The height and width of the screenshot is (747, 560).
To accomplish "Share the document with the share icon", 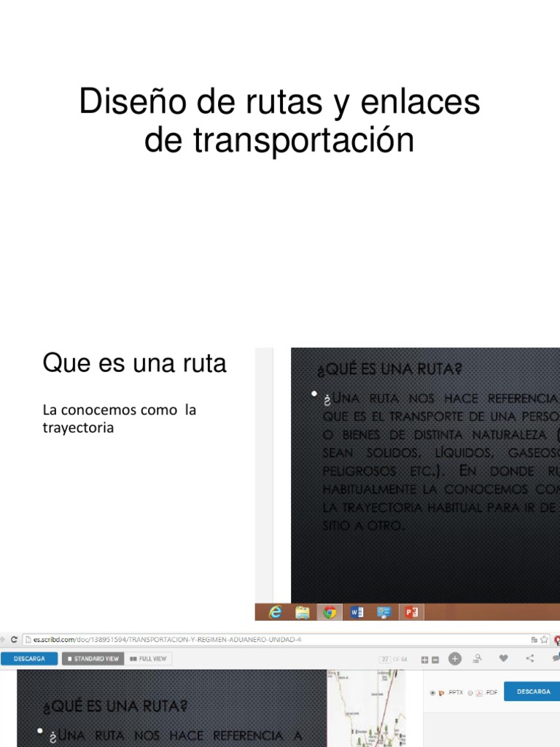I will point(530,659).
